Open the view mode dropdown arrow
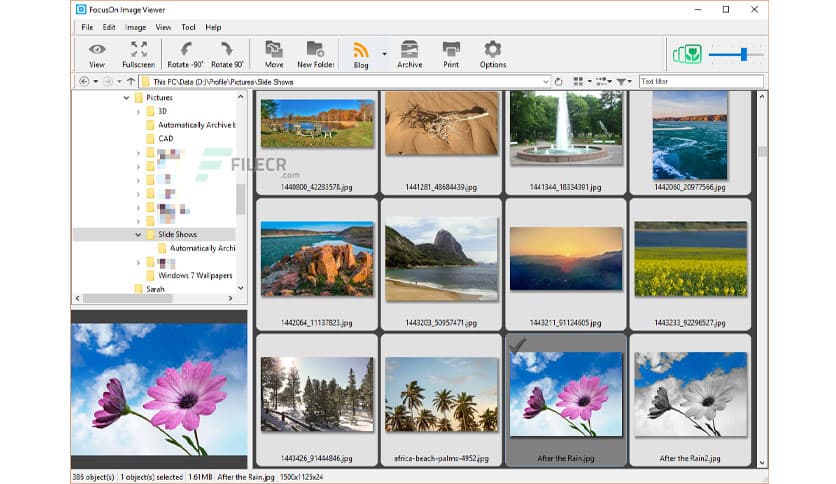 click(x=589, y=82)
